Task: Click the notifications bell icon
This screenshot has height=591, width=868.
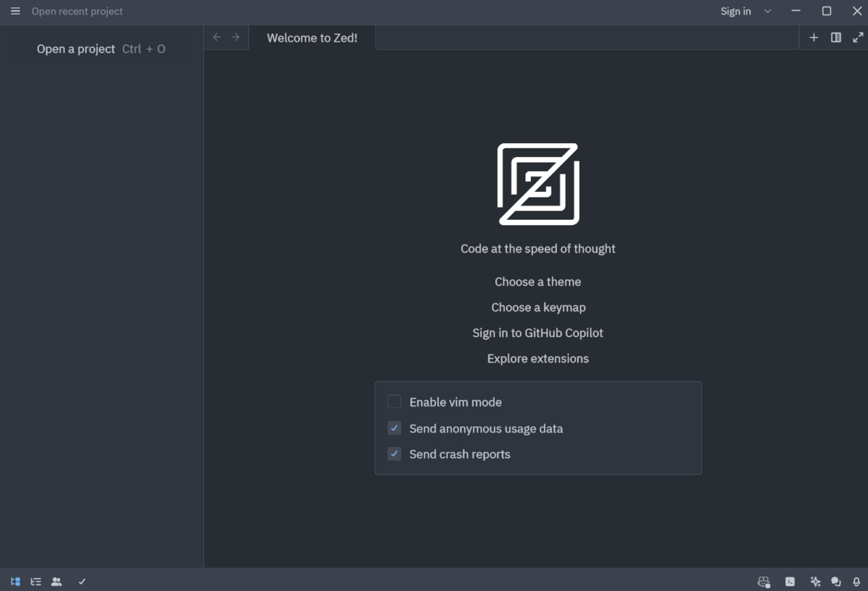Action: click(856, 581)
